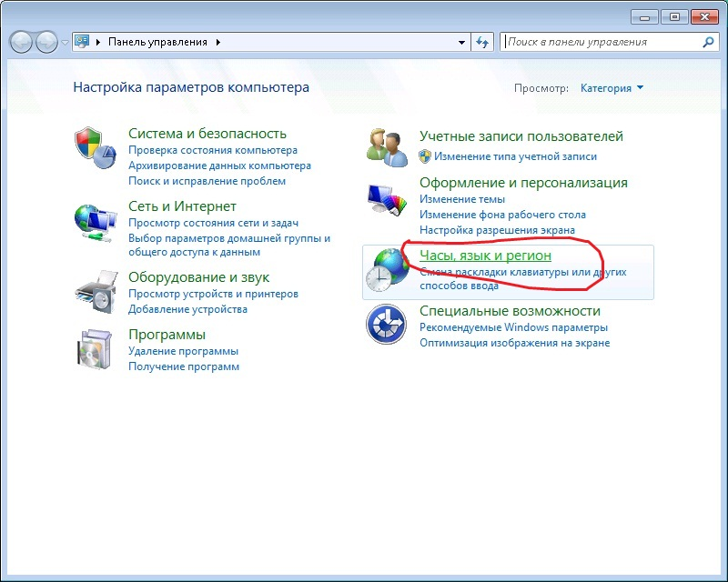This screenshot has width=728, height=582.
Task: Expand the address bar history dropdown
Action: (x=461, y=42)
